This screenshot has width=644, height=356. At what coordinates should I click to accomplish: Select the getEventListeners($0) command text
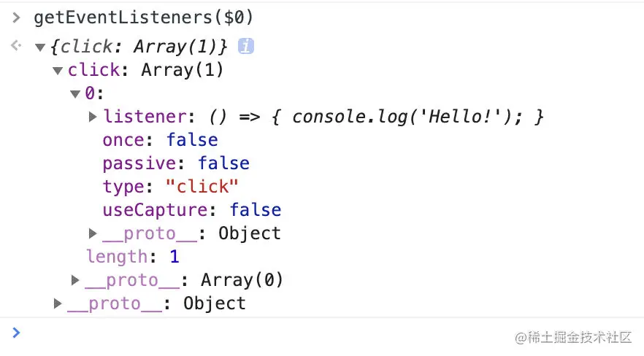[143, 18]
